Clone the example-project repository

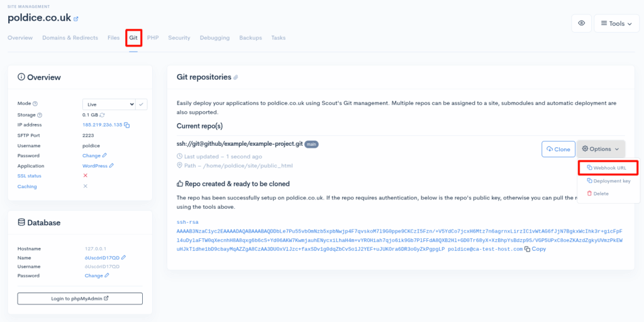pos(558,149)
